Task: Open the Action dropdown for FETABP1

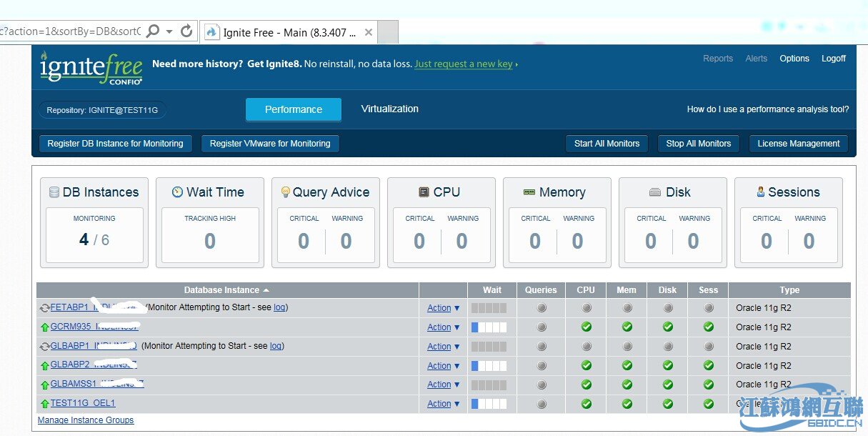Action: [444, 308]
